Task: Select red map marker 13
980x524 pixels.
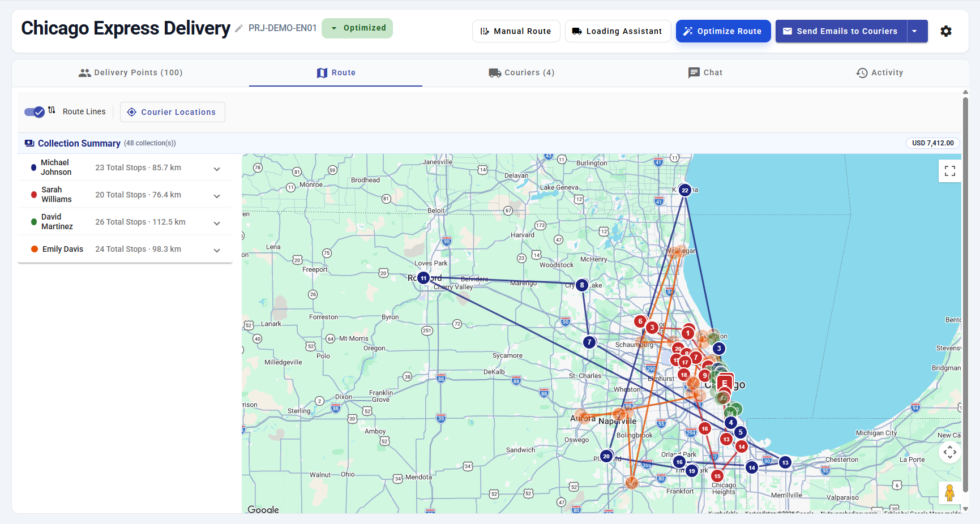Action: pos(726,439)
